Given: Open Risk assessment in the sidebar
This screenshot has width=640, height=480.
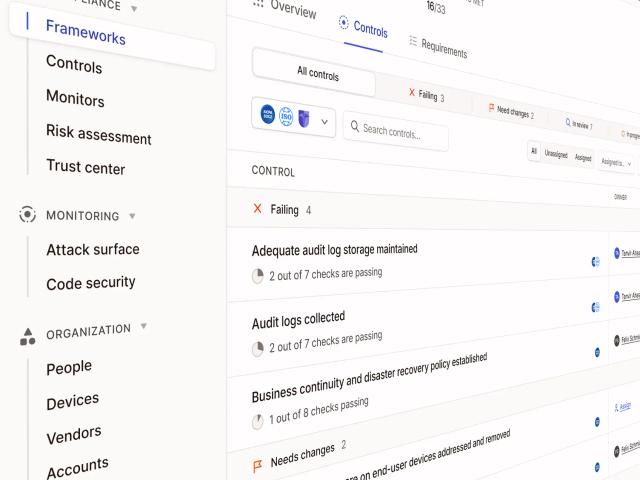Looking at the screenshot, I should click(x=99, y=134).
